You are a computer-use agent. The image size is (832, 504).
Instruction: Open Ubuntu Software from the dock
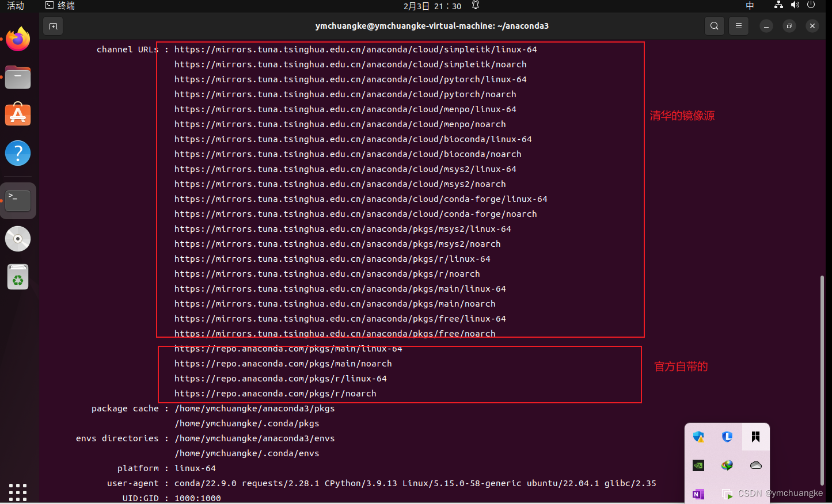point(18,115)
